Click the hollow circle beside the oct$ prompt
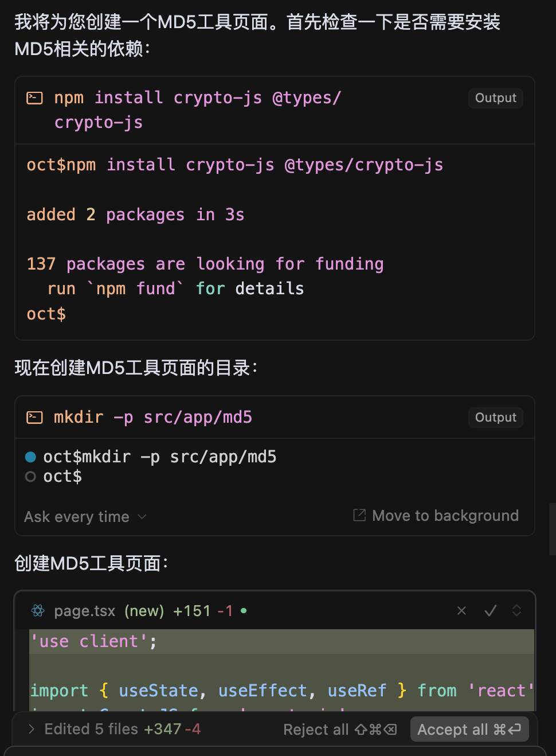Image resolution: width=556 pixels, height=756 pixels. 31,477
